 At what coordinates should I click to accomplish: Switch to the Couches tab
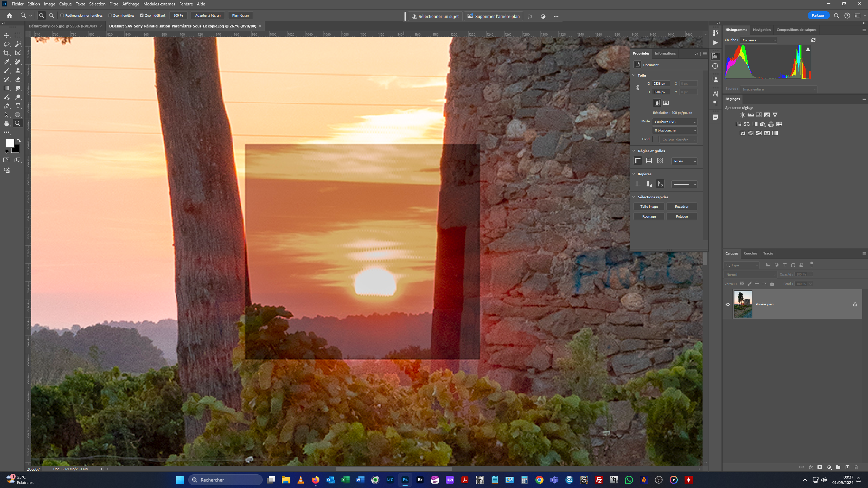750,253
